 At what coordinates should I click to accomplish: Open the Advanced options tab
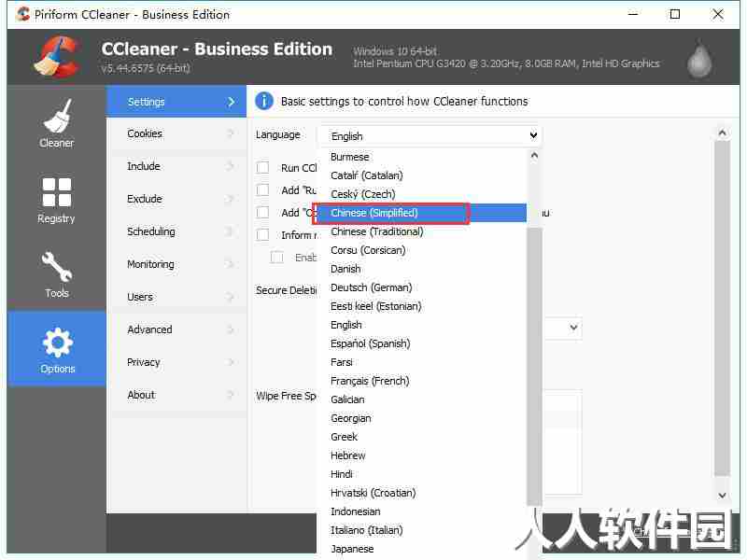coord(176,329)
